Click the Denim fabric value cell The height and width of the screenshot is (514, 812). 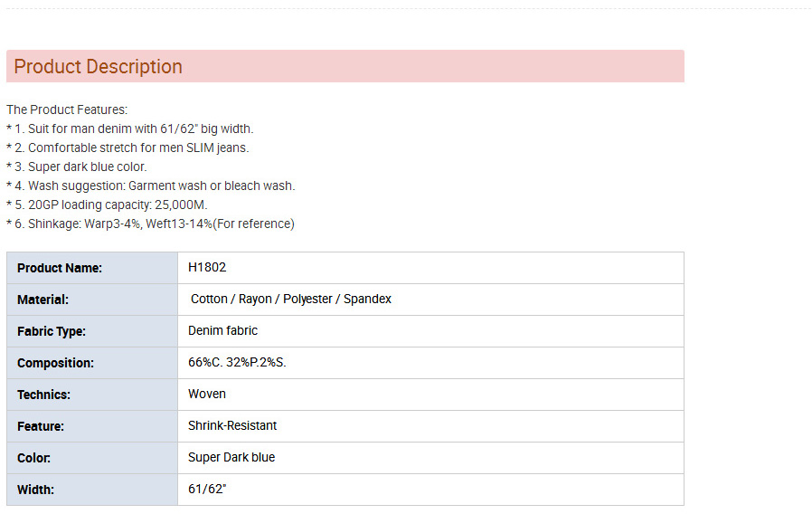tap(430, 331)
